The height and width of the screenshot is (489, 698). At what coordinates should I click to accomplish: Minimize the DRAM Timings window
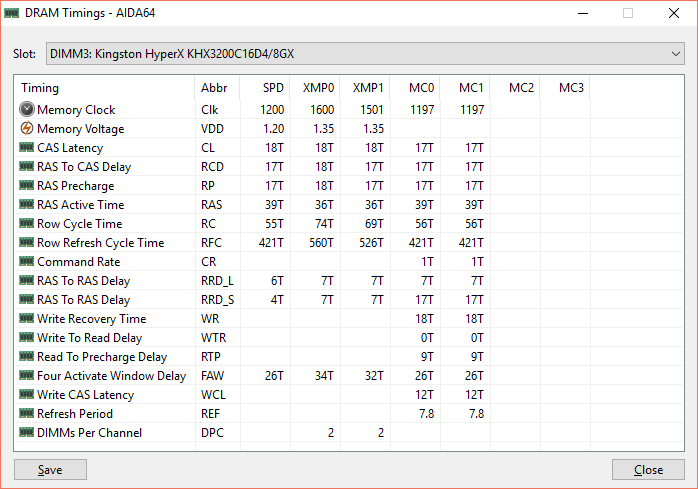(582, 13)
